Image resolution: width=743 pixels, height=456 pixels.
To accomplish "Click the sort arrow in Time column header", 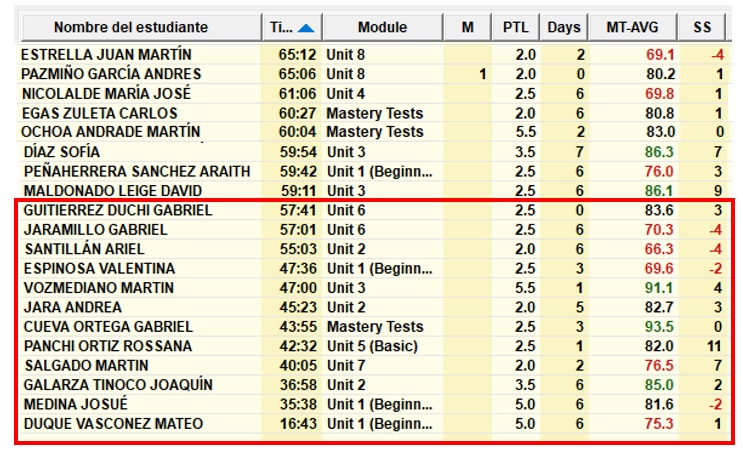I will click(x=306, y=27).
